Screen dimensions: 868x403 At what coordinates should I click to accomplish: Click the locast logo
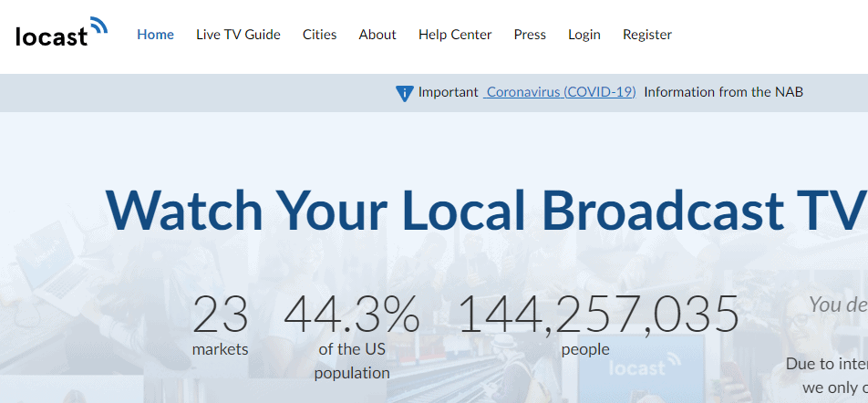click(61, 32)
